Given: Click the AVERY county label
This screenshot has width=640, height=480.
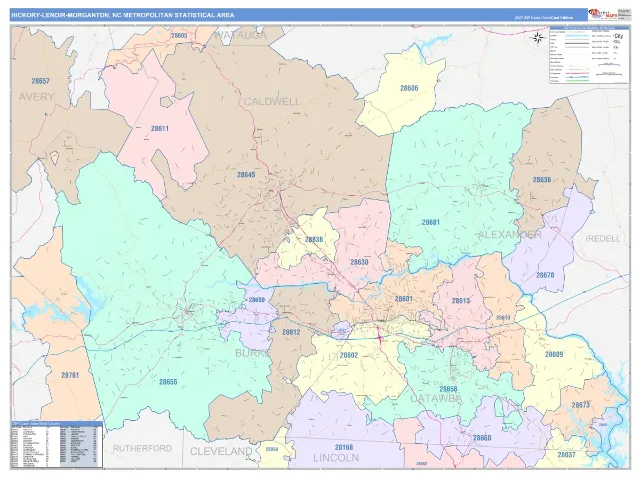Looking at the screenshot, I should pyautogui.click(x=36, y=97).
